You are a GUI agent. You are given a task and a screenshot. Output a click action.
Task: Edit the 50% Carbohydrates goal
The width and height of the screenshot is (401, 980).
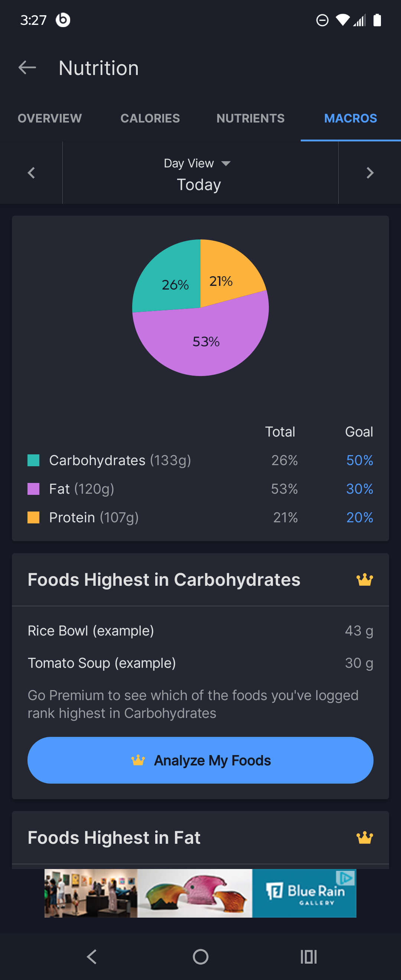click(359, 460)
